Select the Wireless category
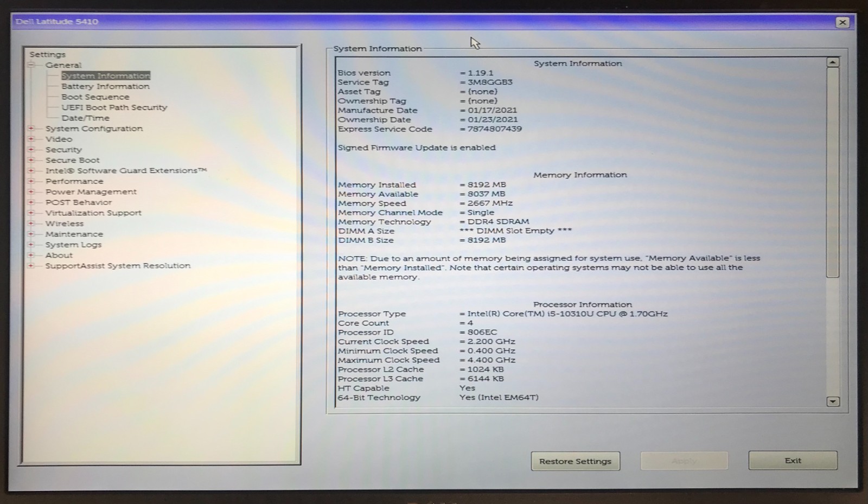868x504 pixels. 65,224
